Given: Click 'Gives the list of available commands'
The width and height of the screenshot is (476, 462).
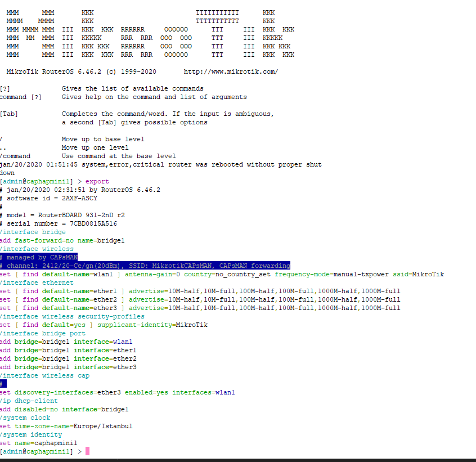Looking at the screenshot, I should (x=133, y=89).
